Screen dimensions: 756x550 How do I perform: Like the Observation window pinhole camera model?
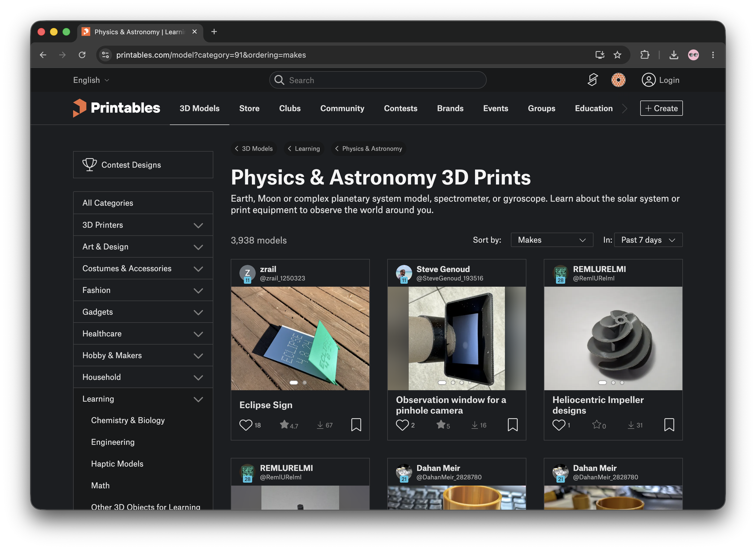coord(402,425)
